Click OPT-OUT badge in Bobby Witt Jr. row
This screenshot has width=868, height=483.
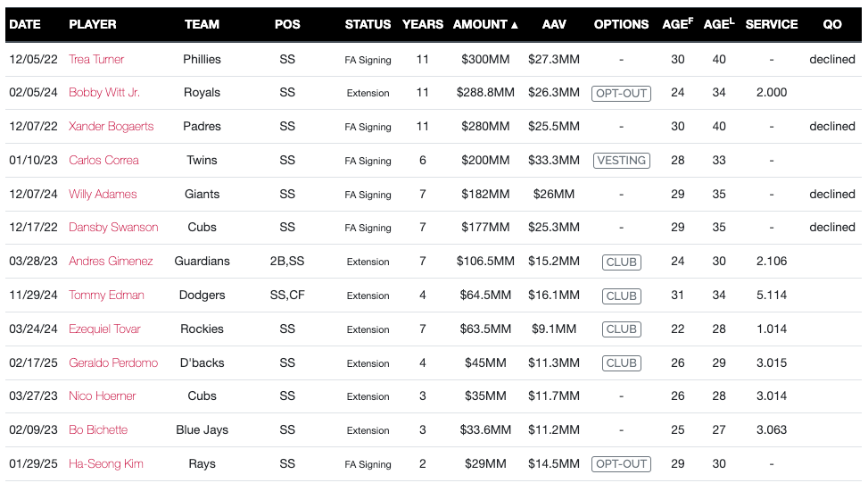click(x=621, y=93)
